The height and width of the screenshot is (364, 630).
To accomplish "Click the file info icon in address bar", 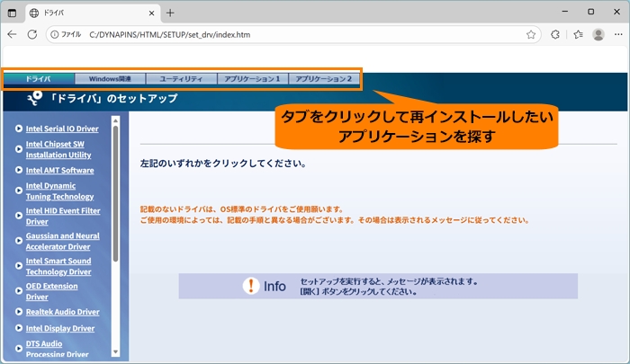I will click(55, 34).
